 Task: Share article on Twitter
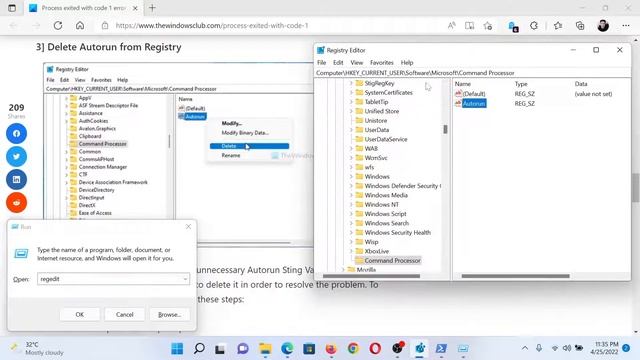point(16,156)
